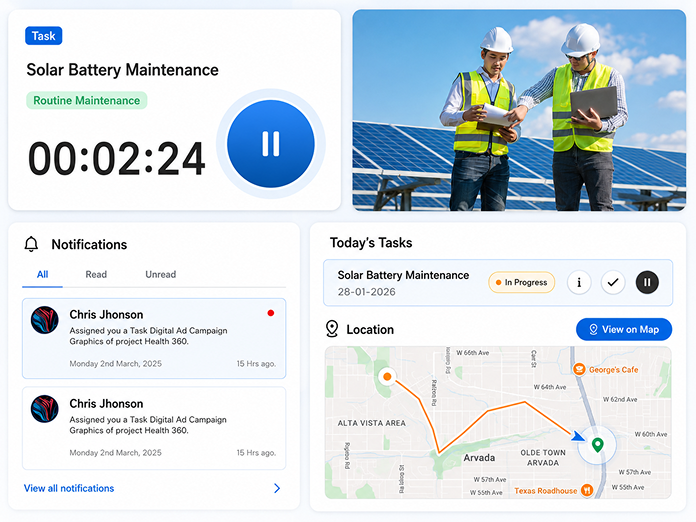Click the Location pin icon

pyautogui.click(x=332, y=329)
